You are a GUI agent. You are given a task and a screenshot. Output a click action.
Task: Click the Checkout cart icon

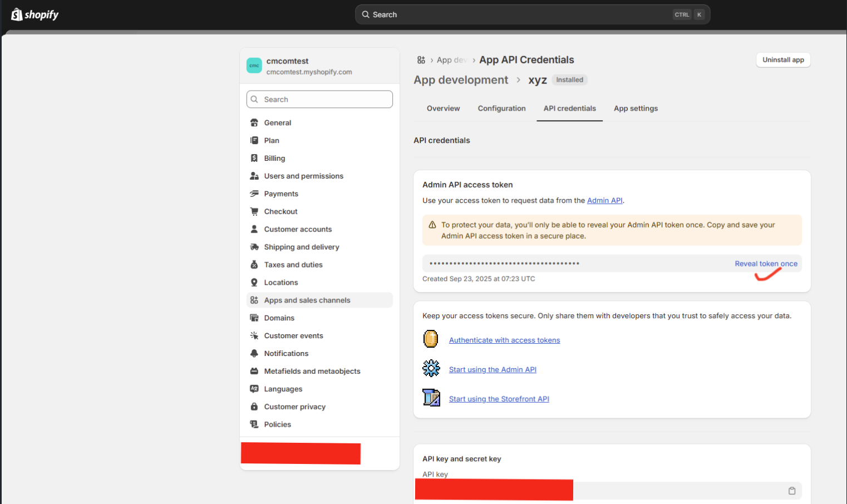[254, 211]
